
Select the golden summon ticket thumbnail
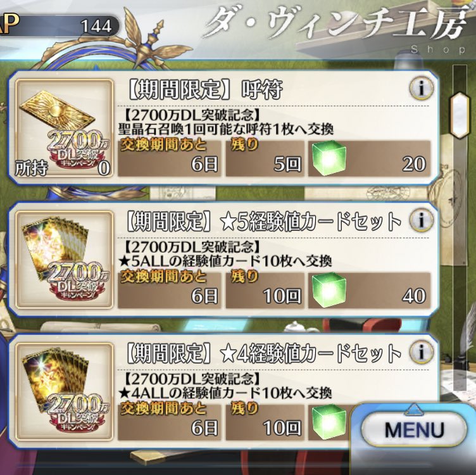tap(64, 128)
